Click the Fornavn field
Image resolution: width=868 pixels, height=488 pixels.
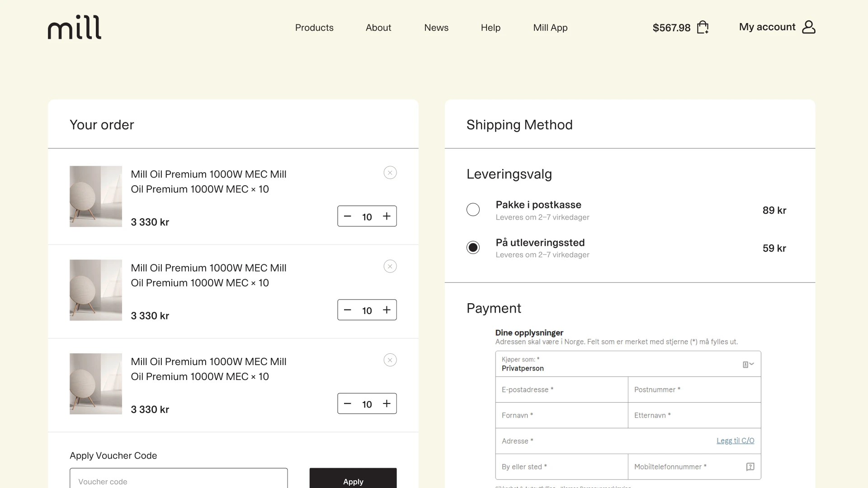pyautogui.click(x=561, y=415)
